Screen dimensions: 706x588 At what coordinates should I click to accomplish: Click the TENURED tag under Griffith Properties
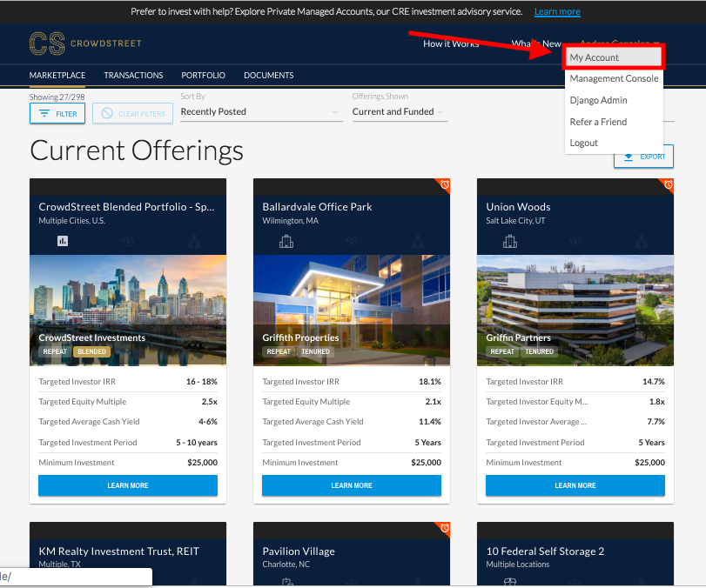click(x=316, y=351)
